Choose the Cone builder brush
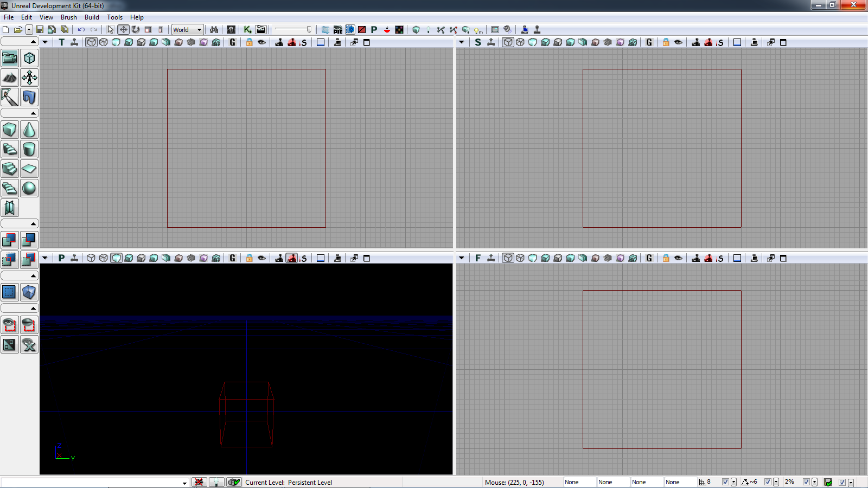Screen dimensions: 868x488 coord(29,130)
